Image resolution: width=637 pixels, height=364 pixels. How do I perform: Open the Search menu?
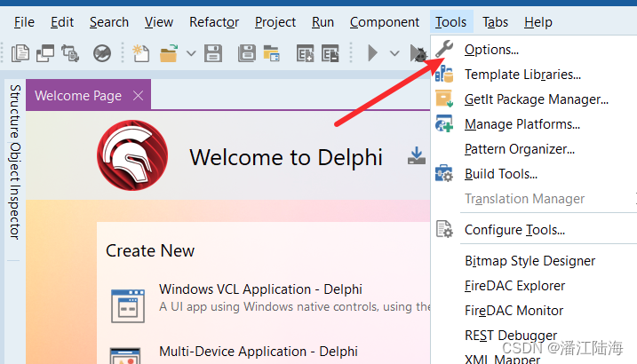click(x=109, y=22)
